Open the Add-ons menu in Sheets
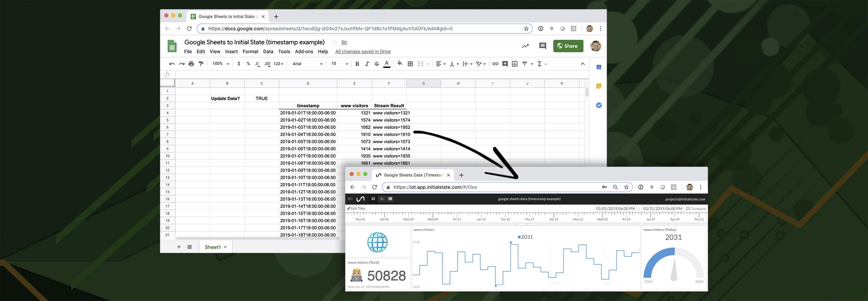This screenshot has width=868, height=301. click(304, 52)
